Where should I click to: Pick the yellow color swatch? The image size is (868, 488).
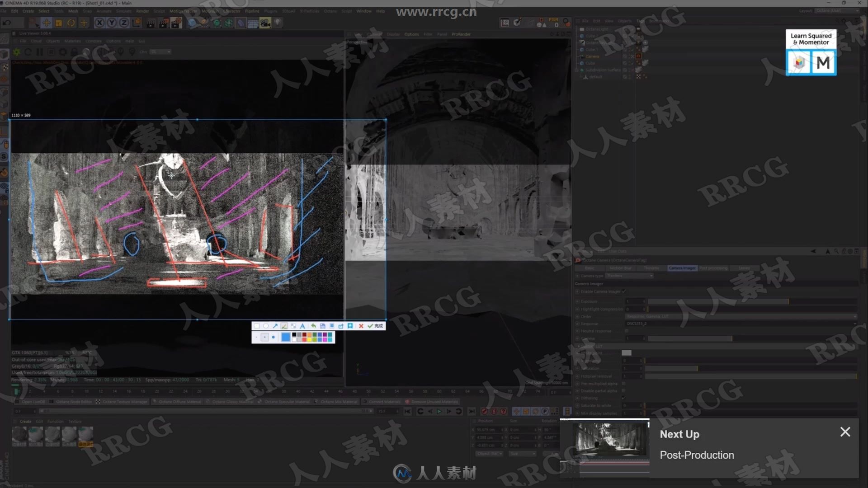click(x=309, y=340)
